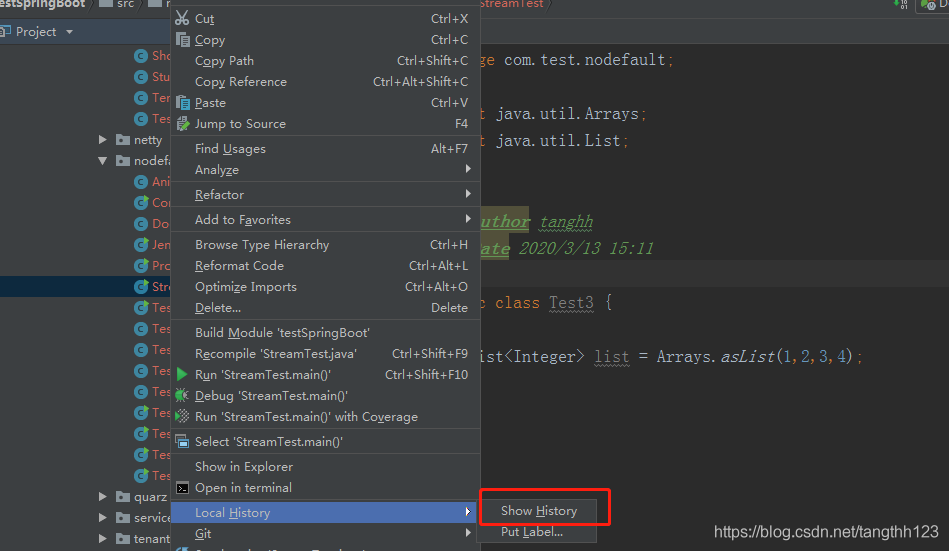Click the Debug StreamTest.main() bug icon
949x551 pixels.
pyautogui.click(x=182, y=395)
